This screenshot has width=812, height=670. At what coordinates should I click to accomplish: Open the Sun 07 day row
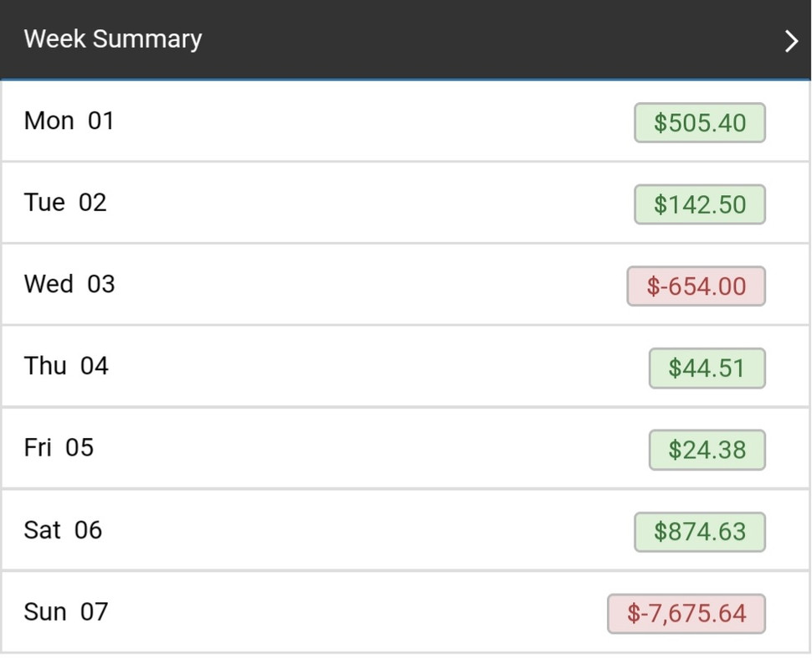click(x=66, y=612)
